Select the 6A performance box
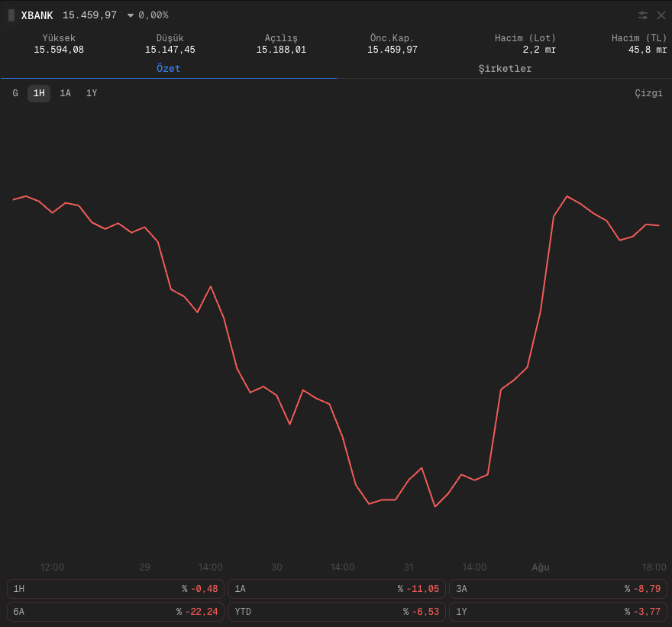The width and height of the screenshot is (672, 627). 115,611
